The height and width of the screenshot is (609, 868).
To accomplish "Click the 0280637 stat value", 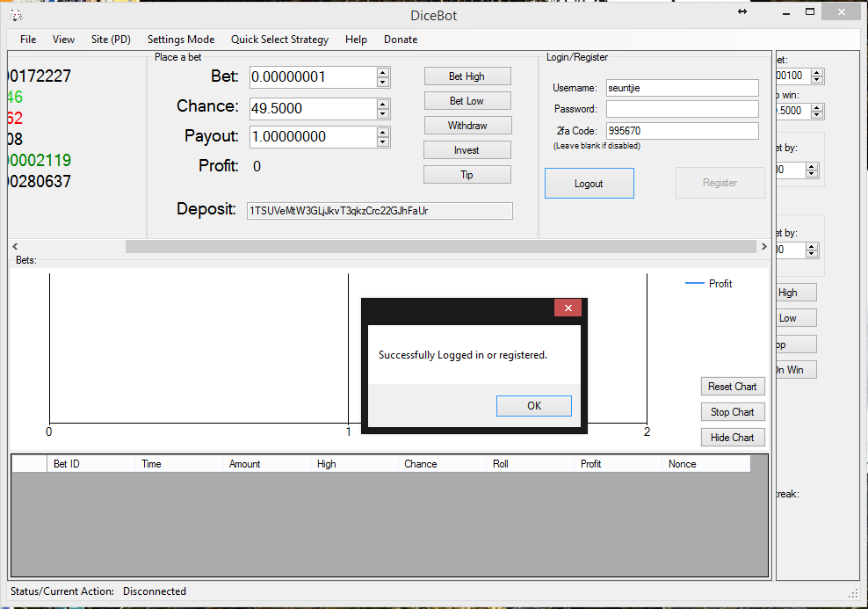I will (x=40, y=182).
